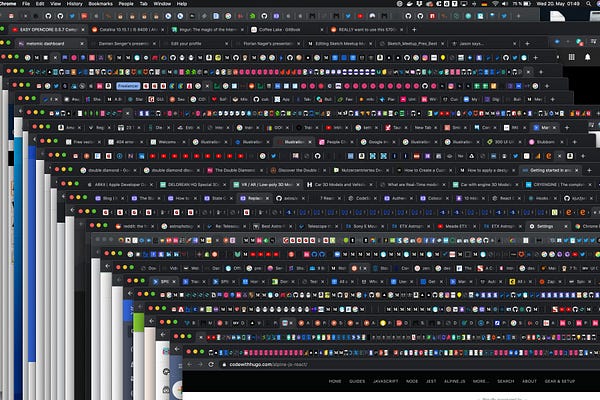
Task: Switch to the reddit: the front tab
Action: tap(136, 227)
